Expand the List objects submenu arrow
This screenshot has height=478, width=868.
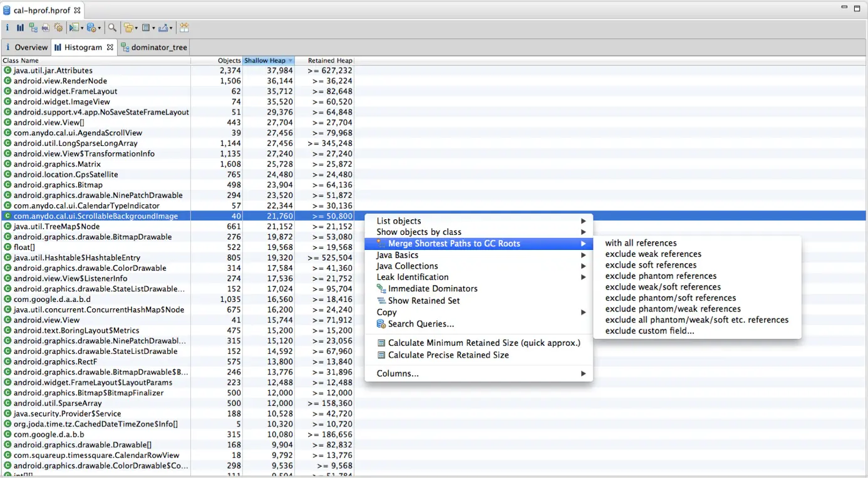point(583,221)
